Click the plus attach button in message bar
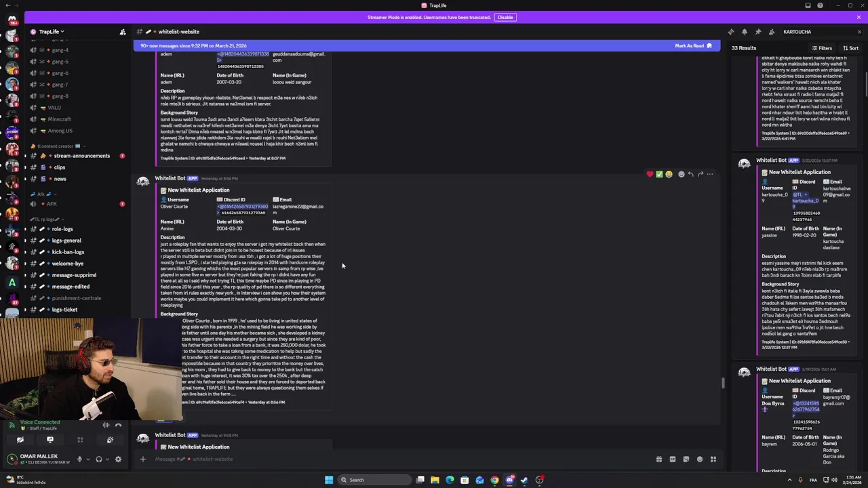This screenshot has height=488, width=868. click(x=143, y=460)
